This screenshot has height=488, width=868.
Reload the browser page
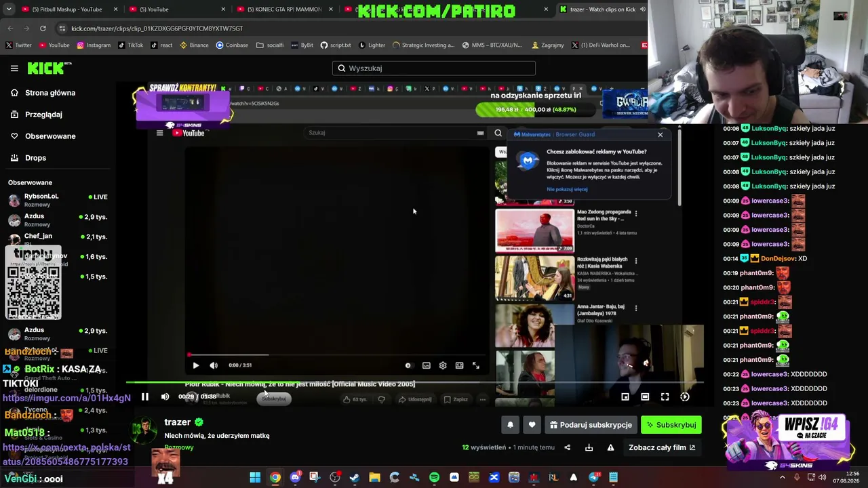[43, 28]
